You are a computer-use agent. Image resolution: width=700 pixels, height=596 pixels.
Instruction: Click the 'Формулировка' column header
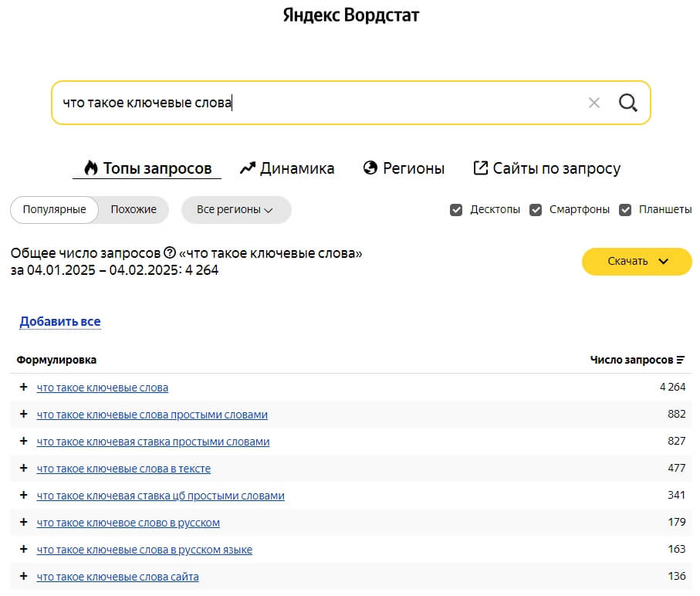coord(56,360)
